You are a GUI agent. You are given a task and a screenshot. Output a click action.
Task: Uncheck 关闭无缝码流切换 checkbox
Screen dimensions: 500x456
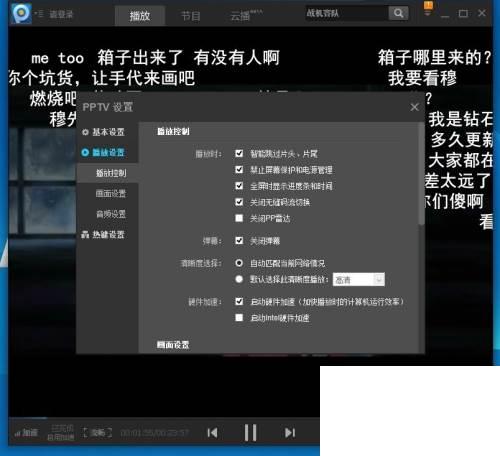coord(239,202)
